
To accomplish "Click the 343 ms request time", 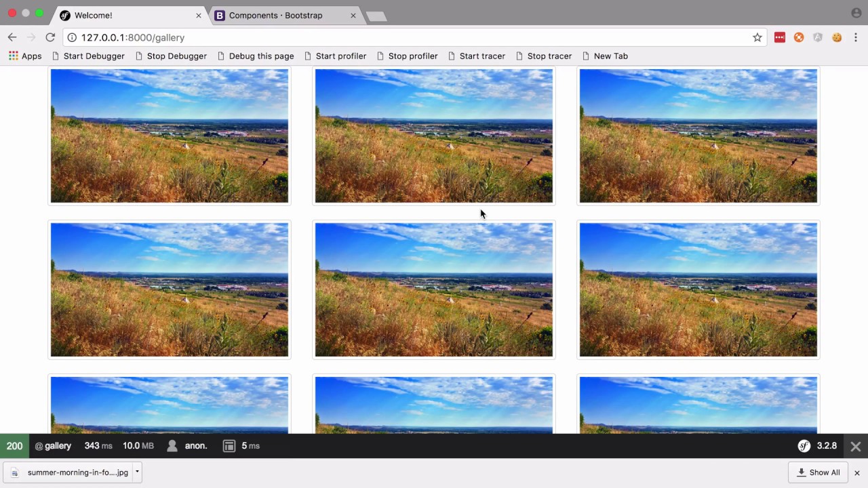I will pos(98,446).
